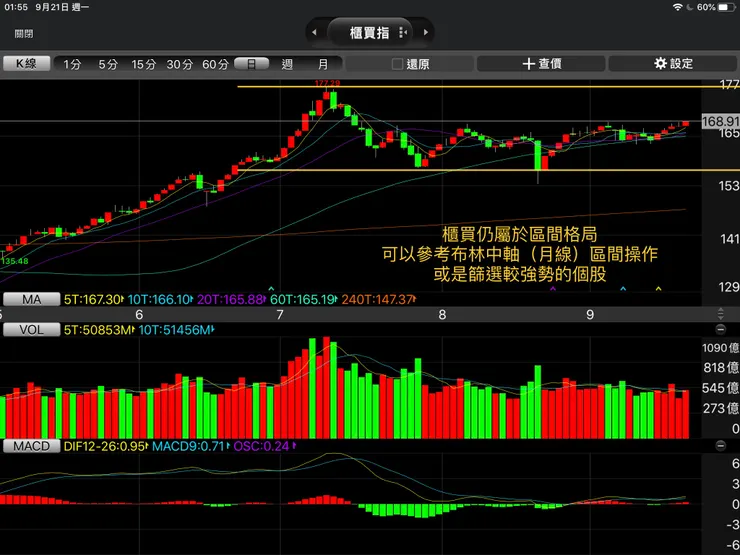Edit the volume 10T:51456M parameter

coord(177,330)
